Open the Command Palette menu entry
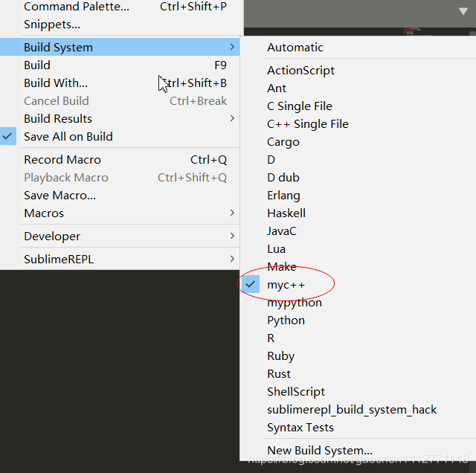 click(x=120, y=7)
